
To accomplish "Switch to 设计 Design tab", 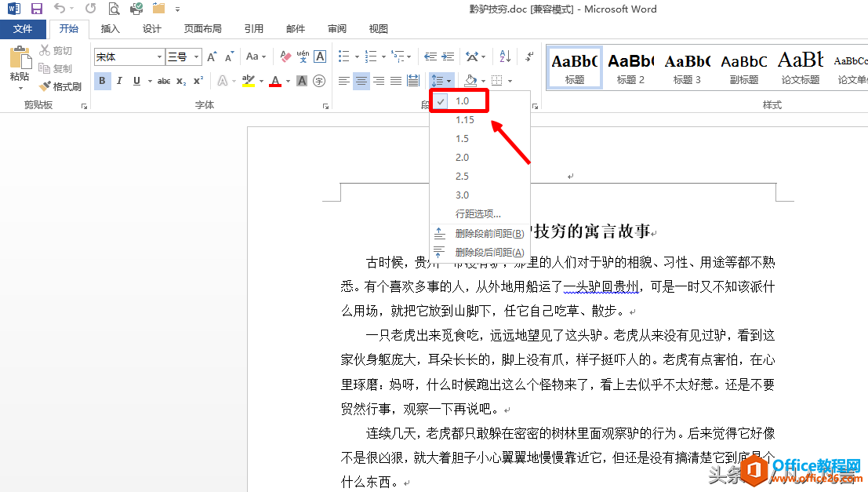I will [151, 29].
